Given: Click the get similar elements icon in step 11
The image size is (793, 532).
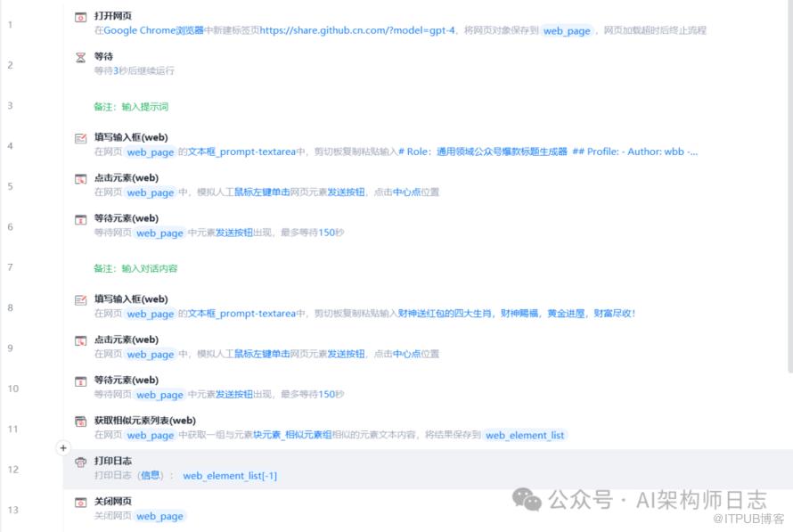Looking at the screenshot, I should coord(80,422).
